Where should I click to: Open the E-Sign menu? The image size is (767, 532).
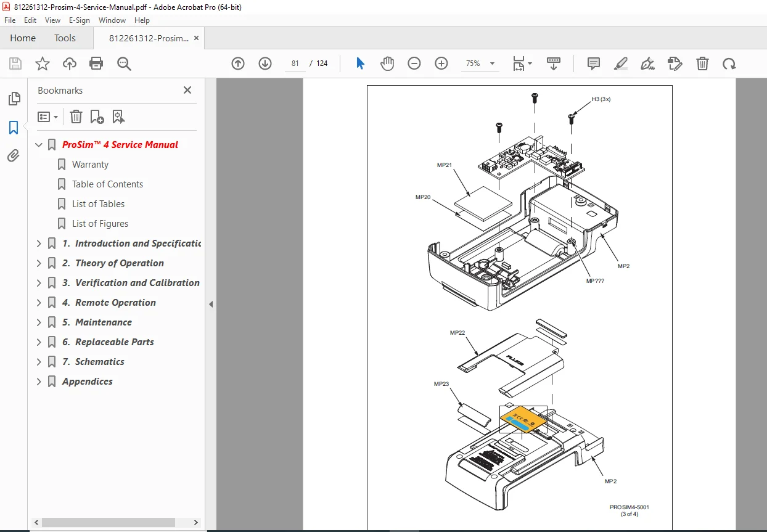pyautogui.click(x=80, y=20)
